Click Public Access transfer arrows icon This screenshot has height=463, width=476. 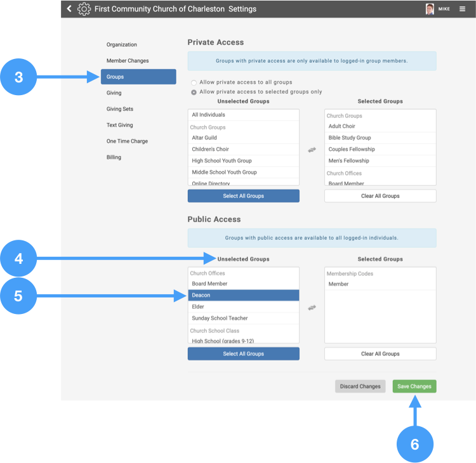pos(312,308)
